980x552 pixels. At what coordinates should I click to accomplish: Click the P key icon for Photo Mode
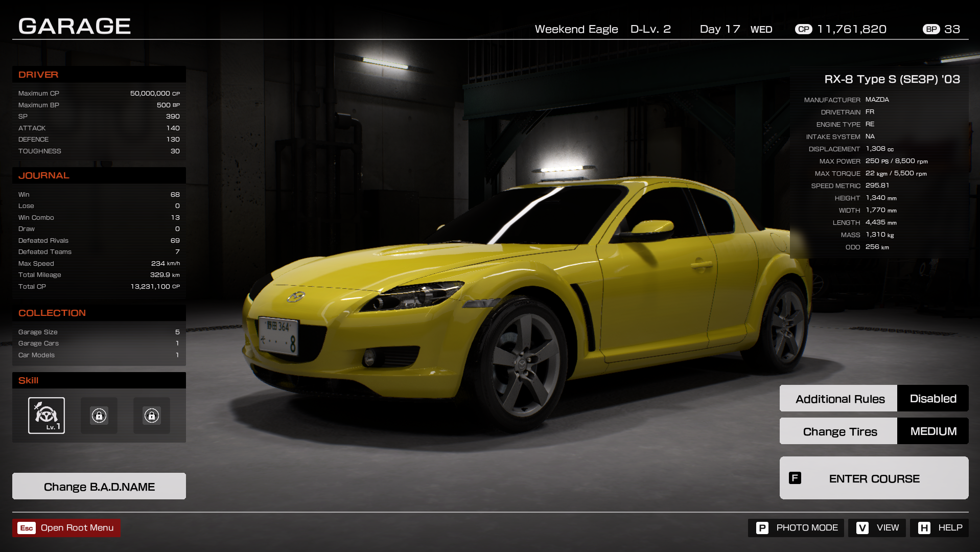point(762,528)
